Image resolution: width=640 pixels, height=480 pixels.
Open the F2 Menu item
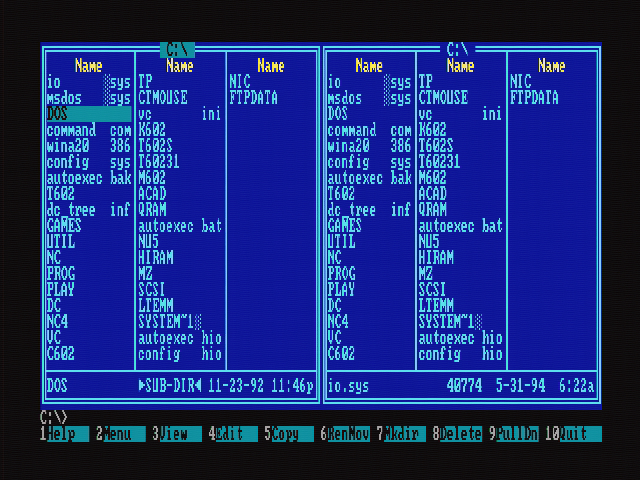pos(118,434)
